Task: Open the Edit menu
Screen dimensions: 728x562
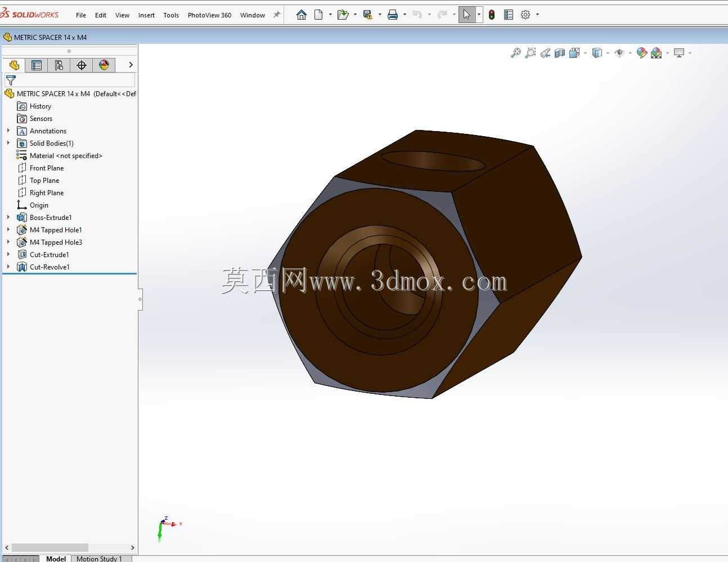Action: pos(101,15)
